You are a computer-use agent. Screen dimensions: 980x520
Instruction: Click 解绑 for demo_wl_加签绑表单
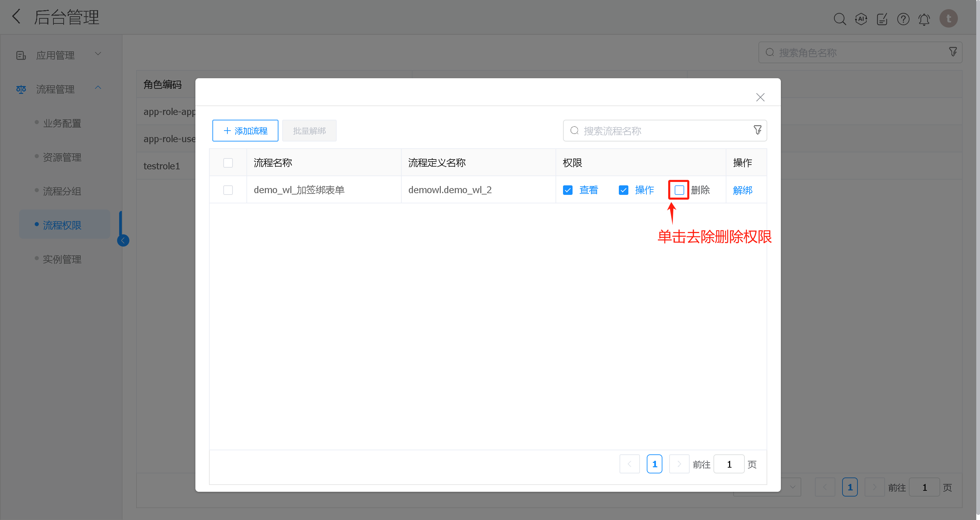[743, 190]
